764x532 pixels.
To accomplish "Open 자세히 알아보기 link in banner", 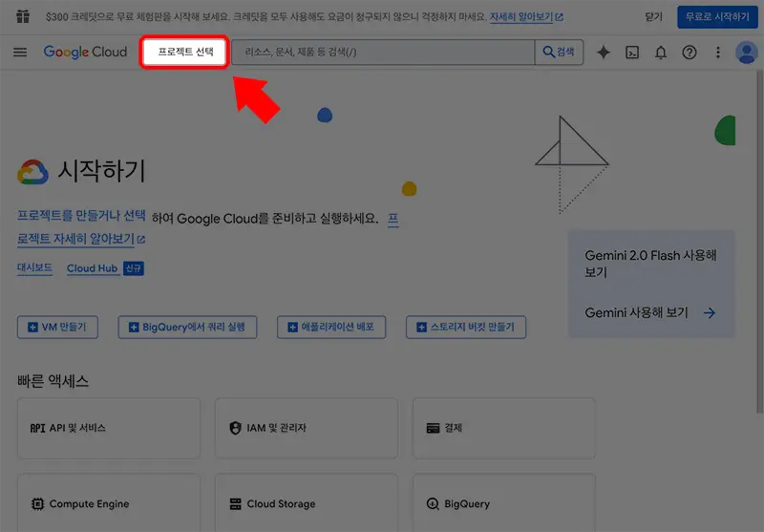I will click(x=526, y=17).
